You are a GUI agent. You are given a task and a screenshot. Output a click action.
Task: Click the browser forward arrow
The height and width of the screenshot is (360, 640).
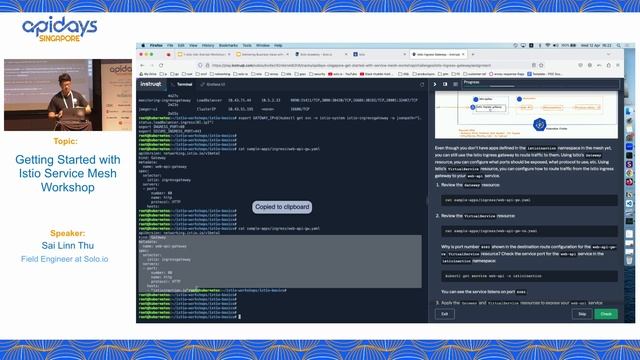point(151,65)
